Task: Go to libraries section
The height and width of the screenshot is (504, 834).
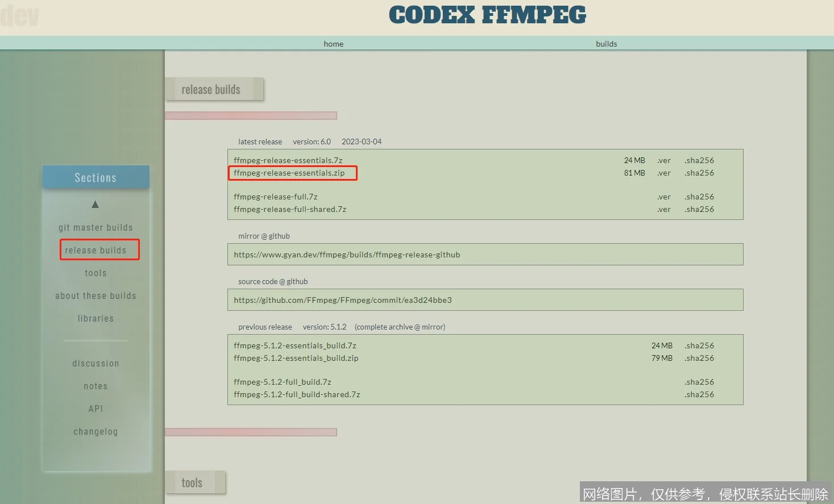Action: (96, 318)
